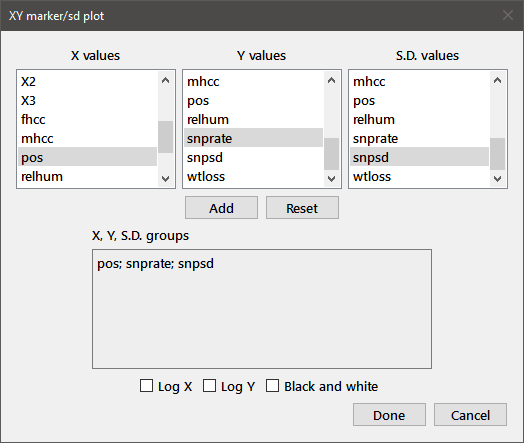
Task: Select relhum in the X values list
Action: click(x=88, y=176)
